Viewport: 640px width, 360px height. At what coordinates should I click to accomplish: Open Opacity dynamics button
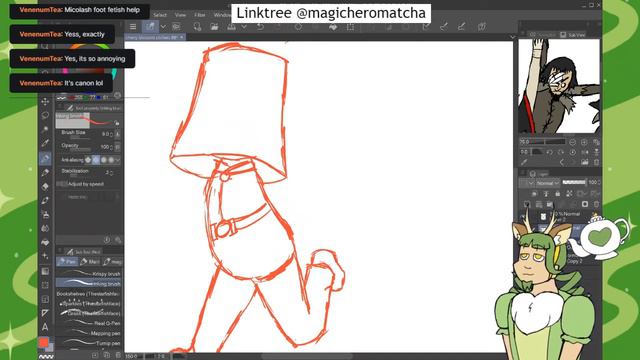(118, 147)
